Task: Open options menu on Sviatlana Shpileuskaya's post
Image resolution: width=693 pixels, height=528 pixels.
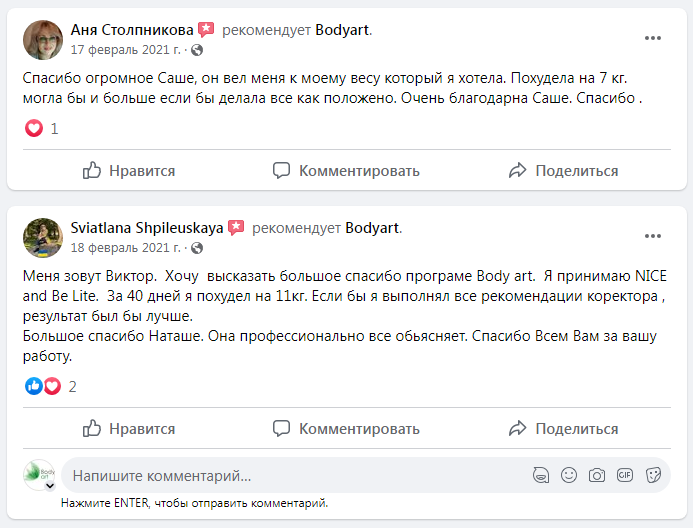Action: [x=652, y=236]
